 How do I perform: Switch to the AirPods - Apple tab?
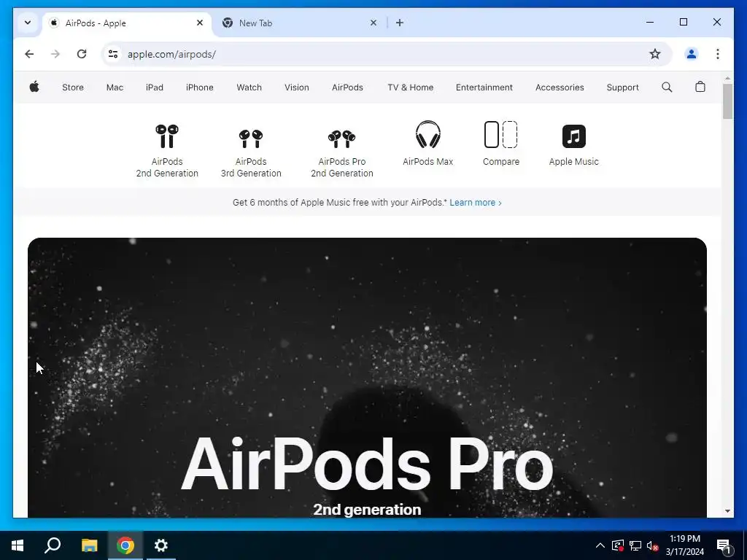point(128,23)
